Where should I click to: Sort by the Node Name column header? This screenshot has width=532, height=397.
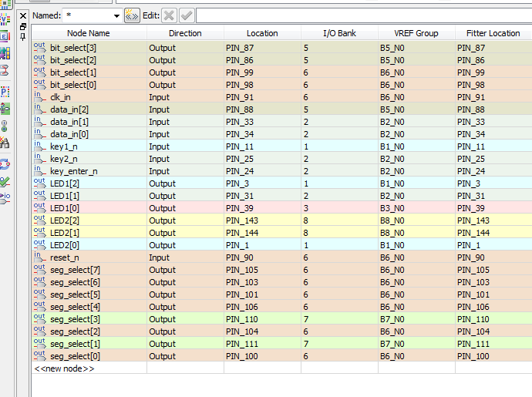89,33
